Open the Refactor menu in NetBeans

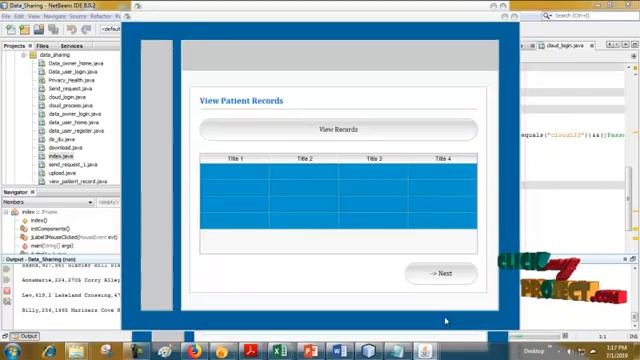[x=101, y=16]
